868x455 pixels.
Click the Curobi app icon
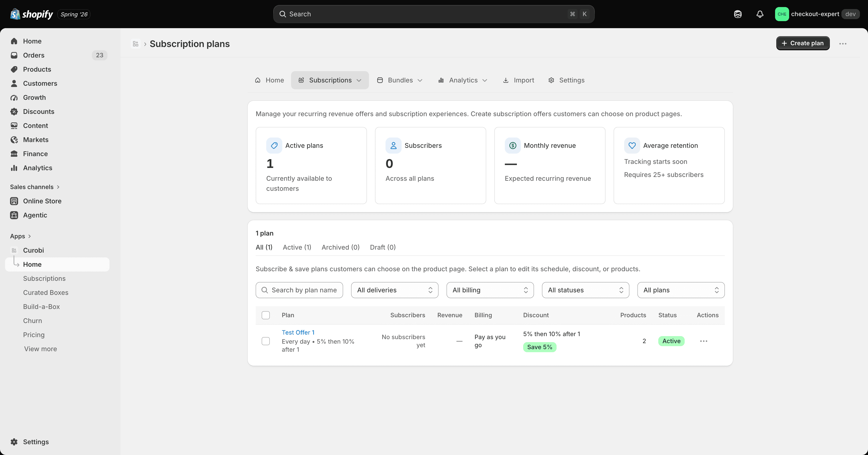coord(14,250)
